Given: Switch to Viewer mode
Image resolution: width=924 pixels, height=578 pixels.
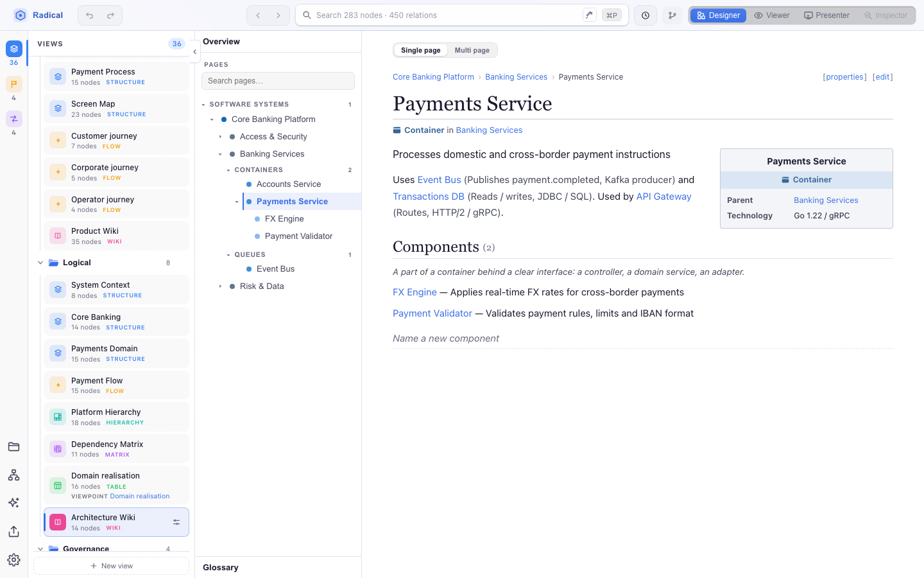Looking at the screenshot, I should 772,15.
